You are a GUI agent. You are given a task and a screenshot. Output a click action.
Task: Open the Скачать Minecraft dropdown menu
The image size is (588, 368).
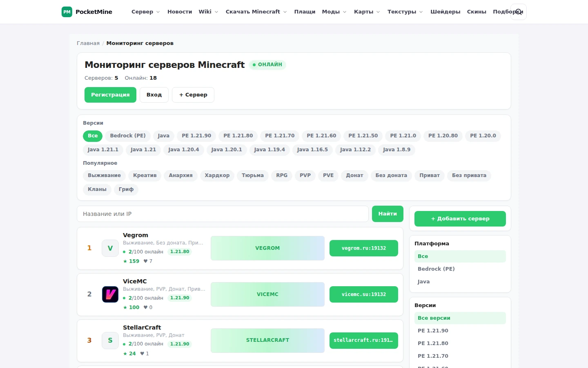point(256,12)
